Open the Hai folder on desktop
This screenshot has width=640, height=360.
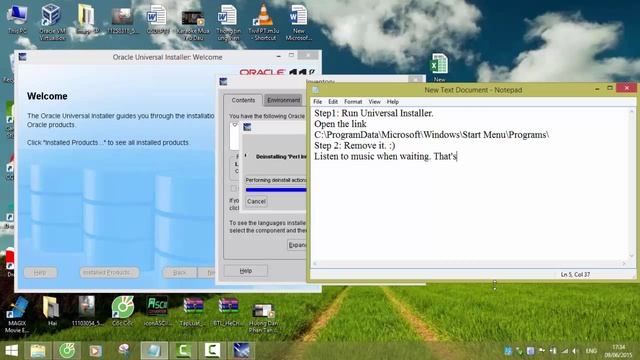52,311
